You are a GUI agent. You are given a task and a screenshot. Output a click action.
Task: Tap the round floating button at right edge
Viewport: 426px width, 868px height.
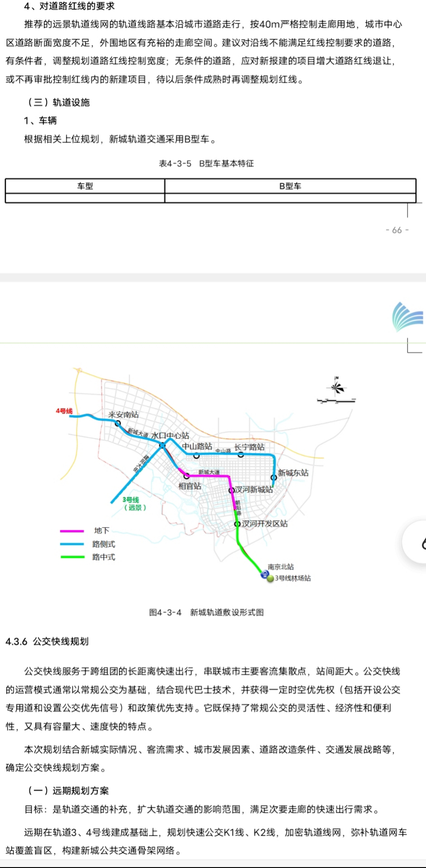pyautogui.click(x=415, y=542)
